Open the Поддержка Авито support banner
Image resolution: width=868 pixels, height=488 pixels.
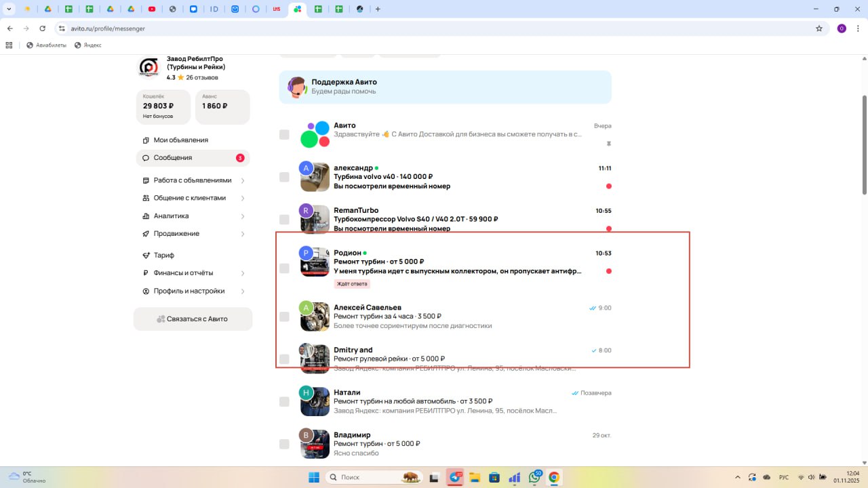point(445,87)
